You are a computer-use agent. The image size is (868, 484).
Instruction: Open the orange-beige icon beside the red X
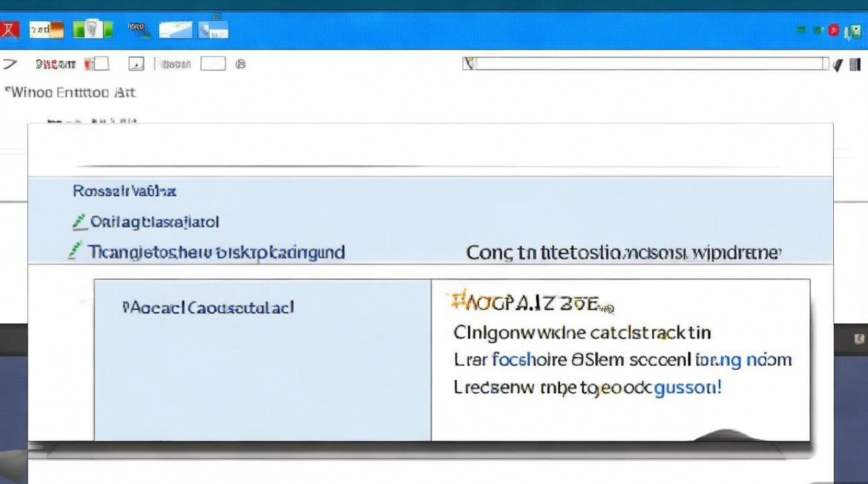pyautogui.click(x=48, y=30)
